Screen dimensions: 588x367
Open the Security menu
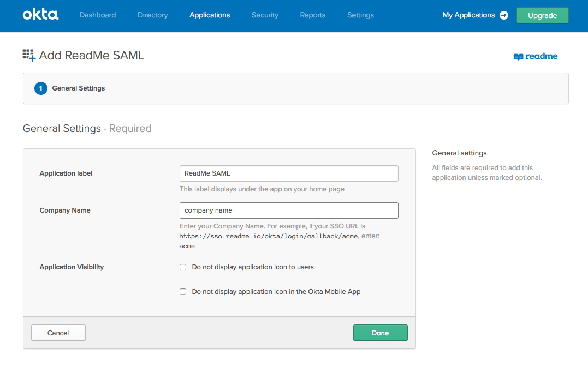click(265, 15)
